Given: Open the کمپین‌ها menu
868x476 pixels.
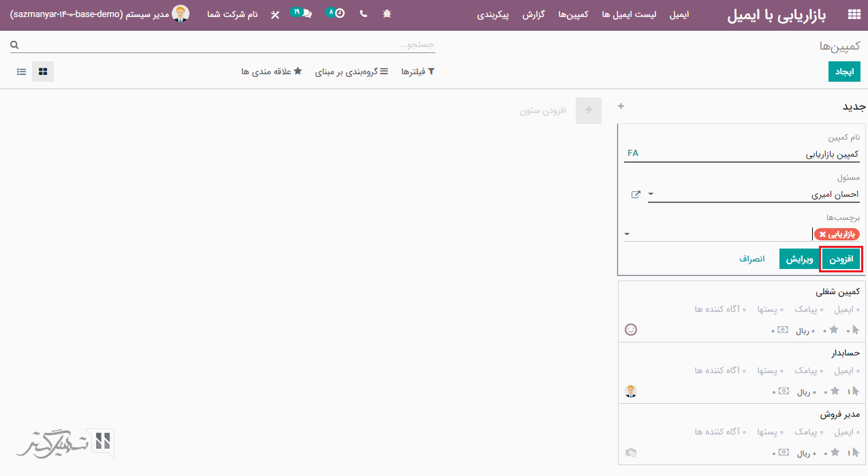Looking at the screenshot, I should 572,14.
